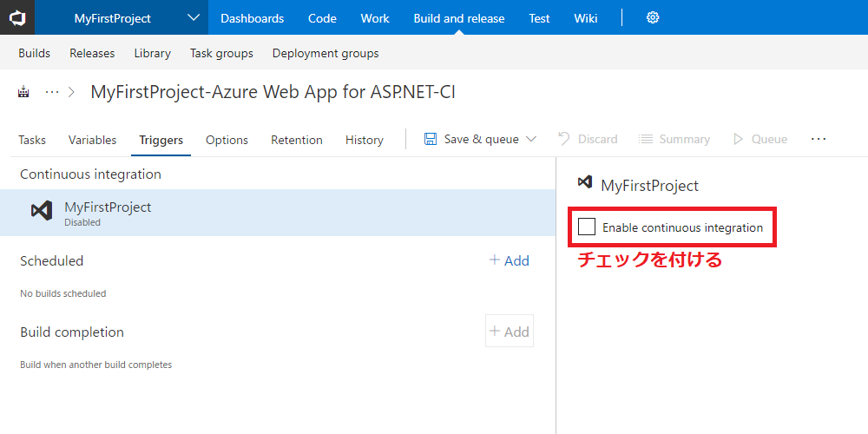This screenshot has width=868, height=434.
Task: Switch to the Tasks tab
Action: (x=32, y=140)
